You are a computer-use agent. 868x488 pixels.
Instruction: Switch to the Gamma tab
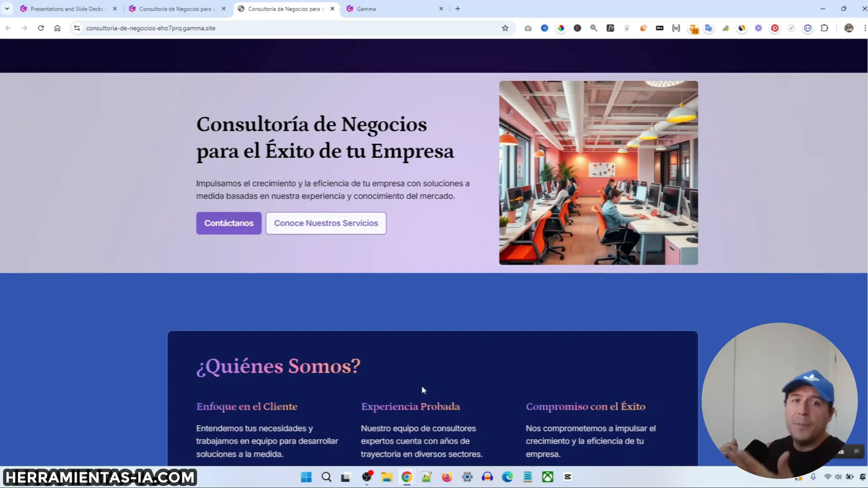(380, 9)
